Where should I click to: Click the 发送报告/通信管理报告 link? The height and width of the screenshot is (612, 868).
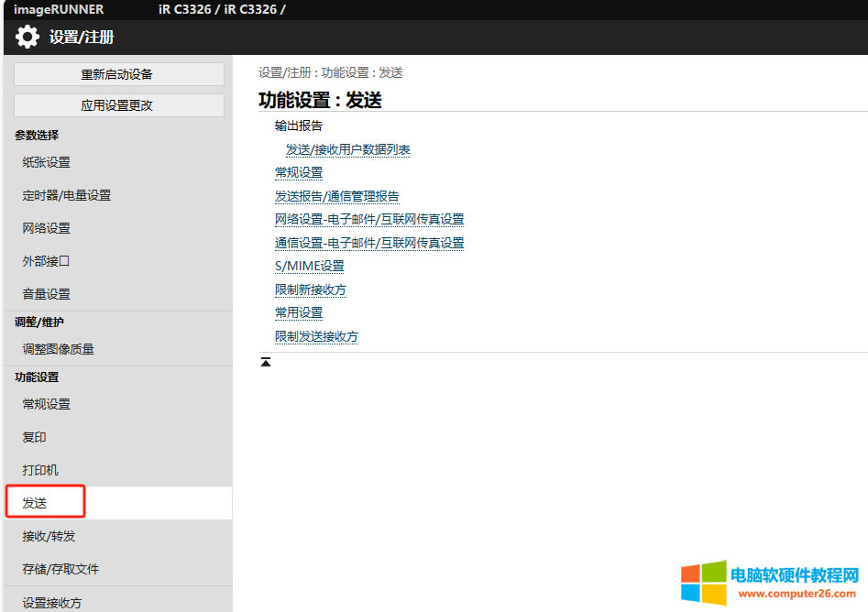click(336, 196)
